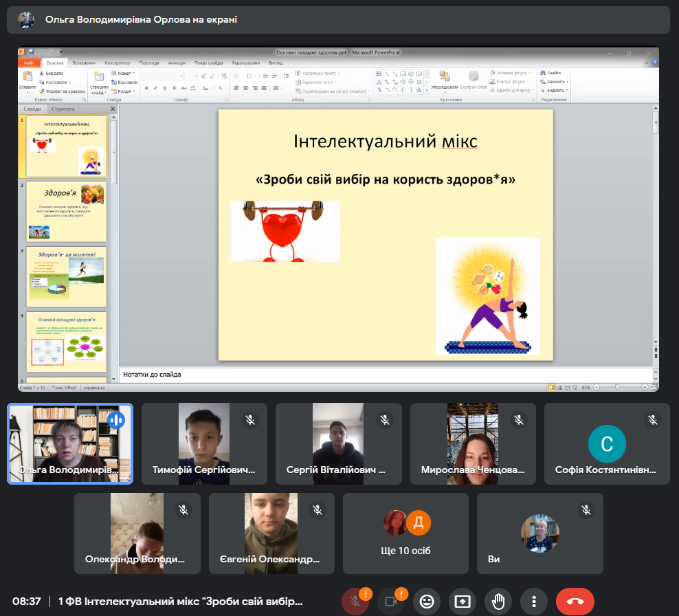
Task: Select slide 3 thumbnail "Здоров'я- це життя"
Action: (x=67, y=276)
